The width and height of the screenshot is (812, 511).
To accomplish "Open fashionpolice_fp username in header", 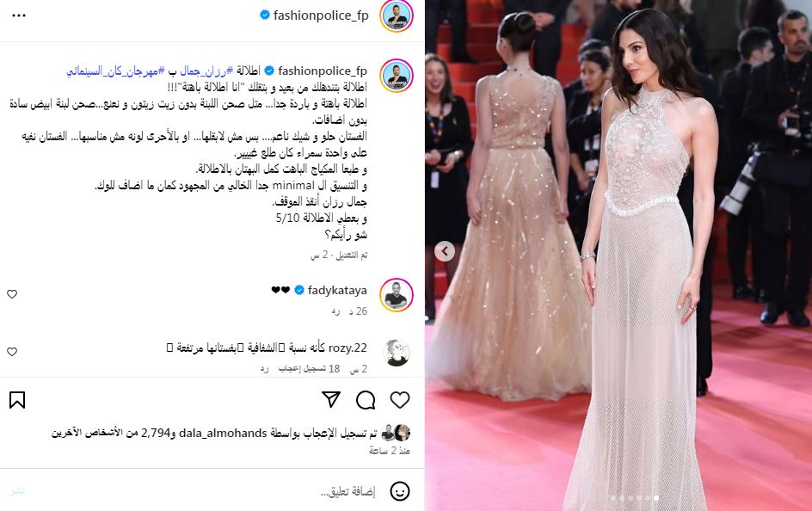I will click(x=321, y=15).
